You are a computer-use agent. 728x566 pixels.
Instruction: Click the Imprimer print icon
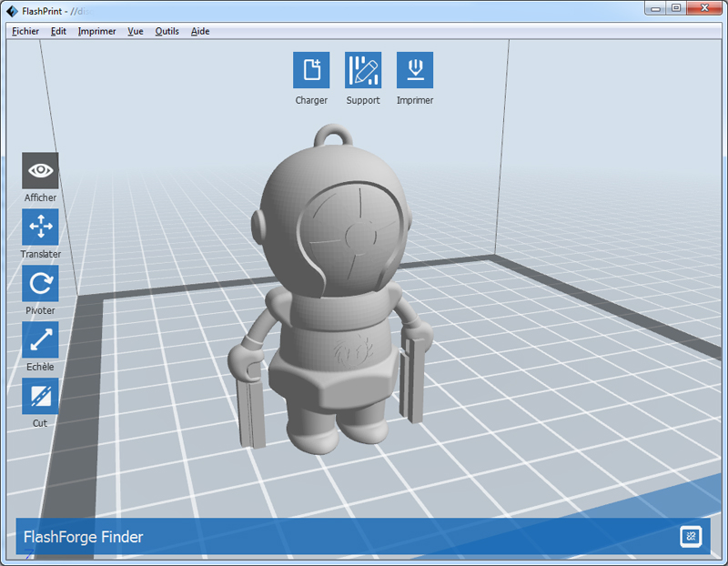tap(415, 70)
